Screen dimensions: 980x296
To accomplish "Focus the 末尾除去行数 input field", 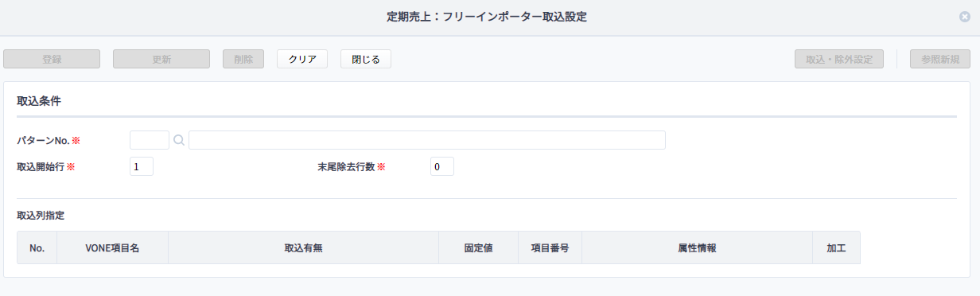I will [x=442, y=166].
